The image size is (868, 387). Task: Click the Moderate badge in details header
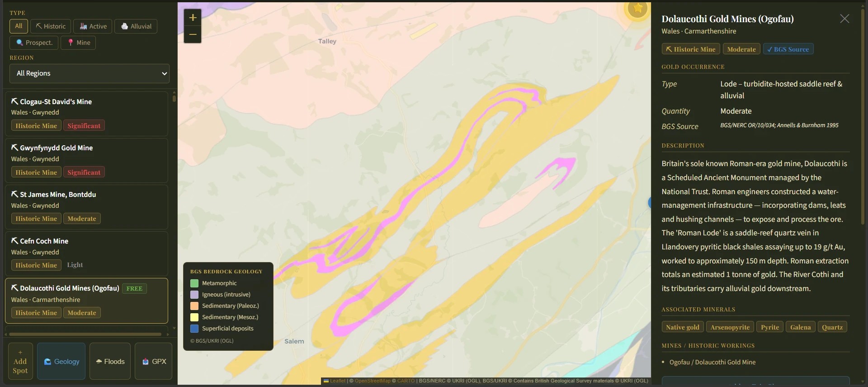[741, 49]
